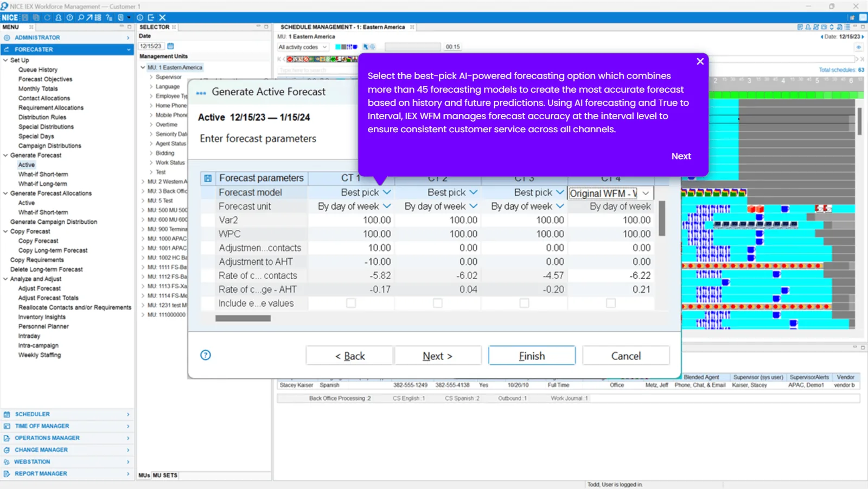Open the All activity codes dropdown
Viewport: 868px width, 489px height.
[303, 47]
